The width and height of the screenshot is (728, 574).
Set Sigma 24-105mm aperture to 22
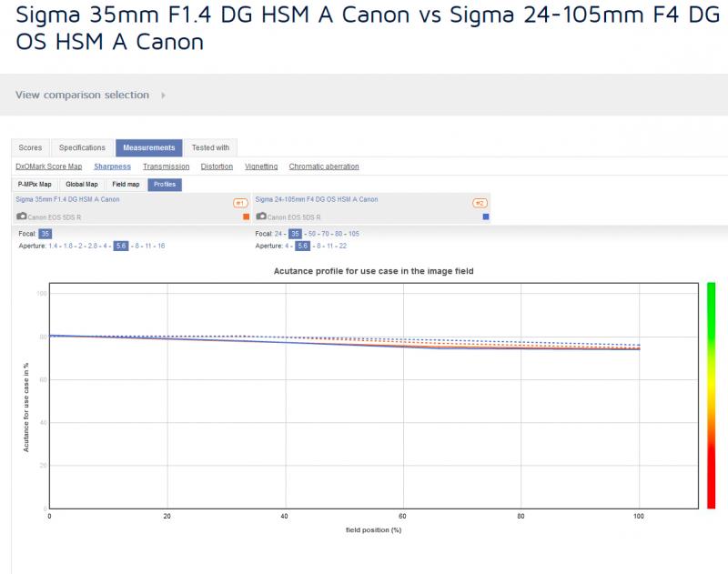pyautogui.click(x=343, y=246)
